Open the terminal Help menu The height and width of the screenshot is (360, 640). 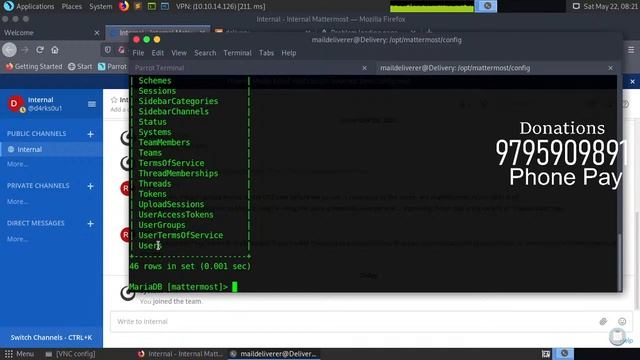(289, 53)
